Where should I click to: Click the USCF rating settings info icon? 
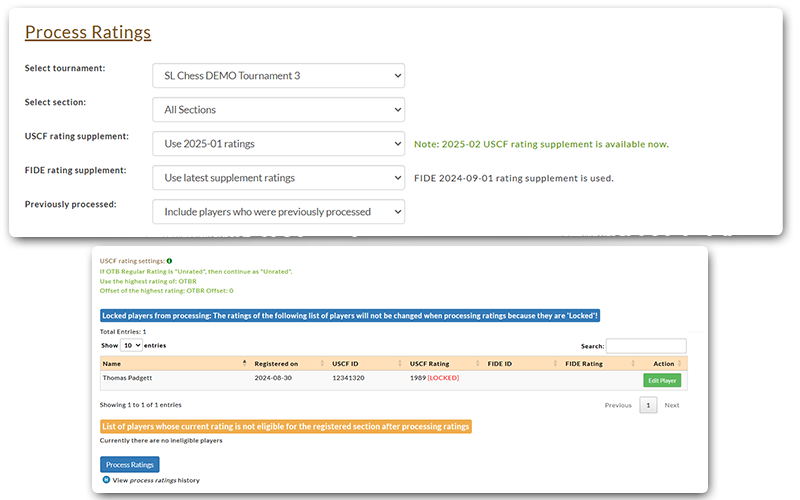click(169, 260)
